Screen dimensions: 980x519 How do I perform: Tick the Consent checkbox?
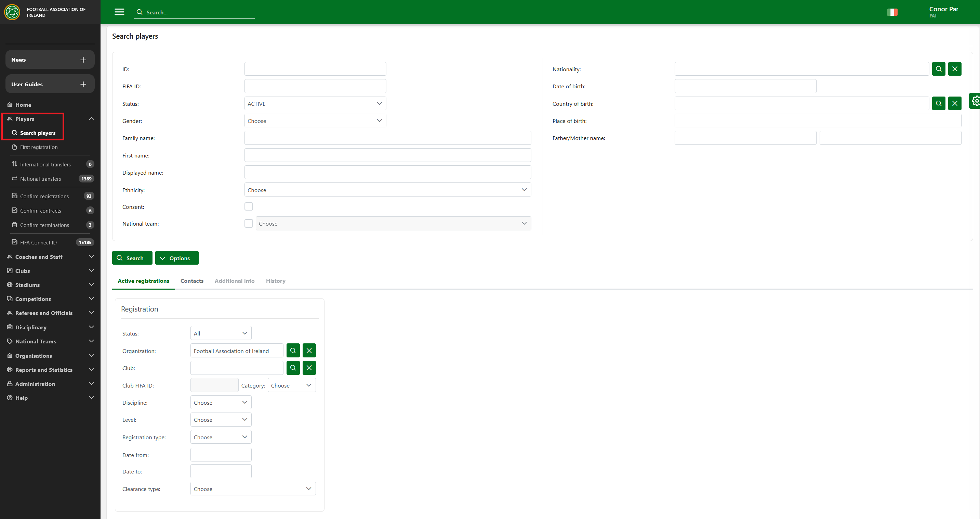tap(249, 207)
